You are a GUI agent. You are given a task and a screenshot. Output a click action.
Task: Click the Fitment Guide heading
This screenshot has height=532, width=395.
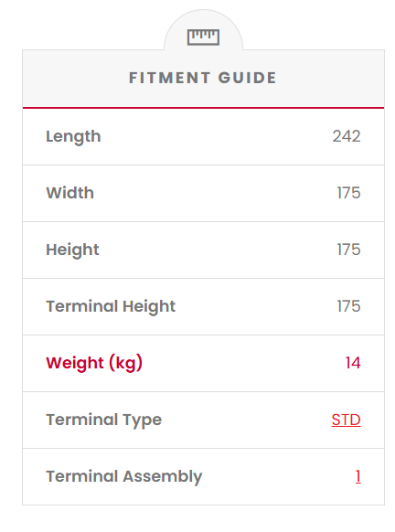[x=203, y=78]
